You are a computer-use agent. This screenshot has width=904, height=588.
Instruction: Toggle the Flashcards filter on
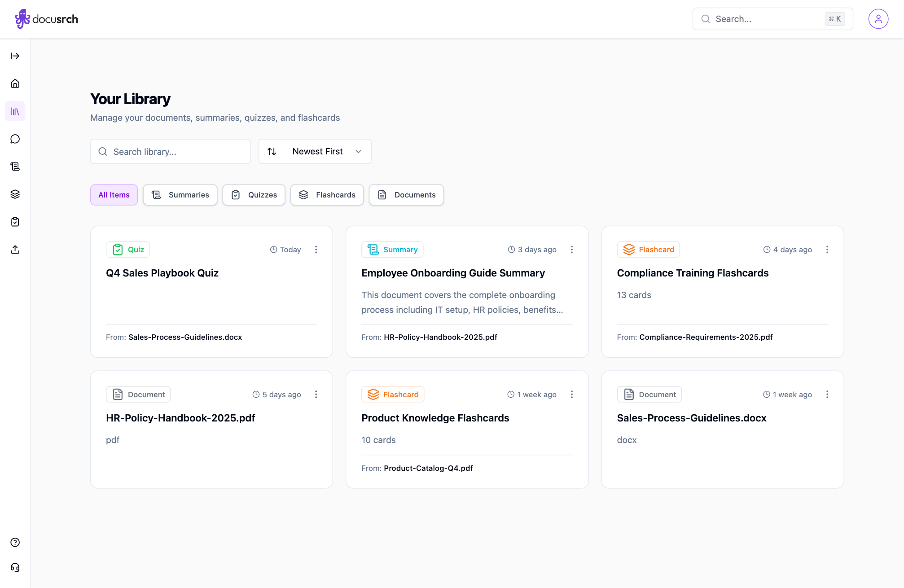pyautogui.click(x=327, y=195)
